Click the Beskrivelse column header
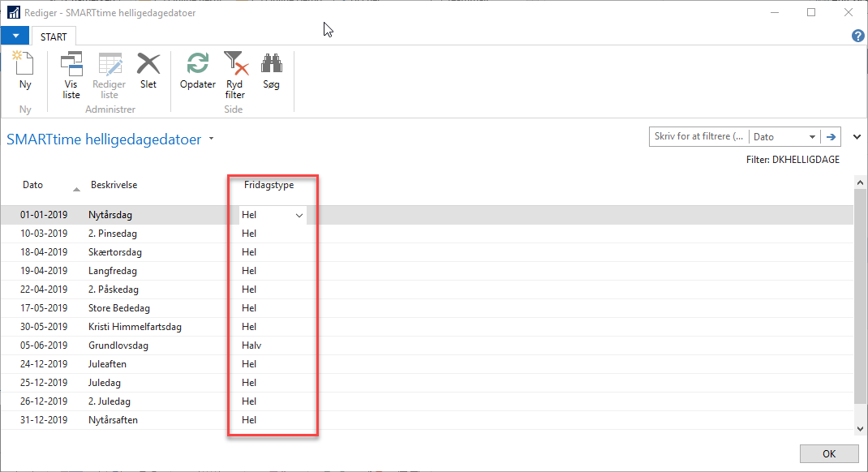This screenshot has width=868, height=472. click(x=114, y=185)
